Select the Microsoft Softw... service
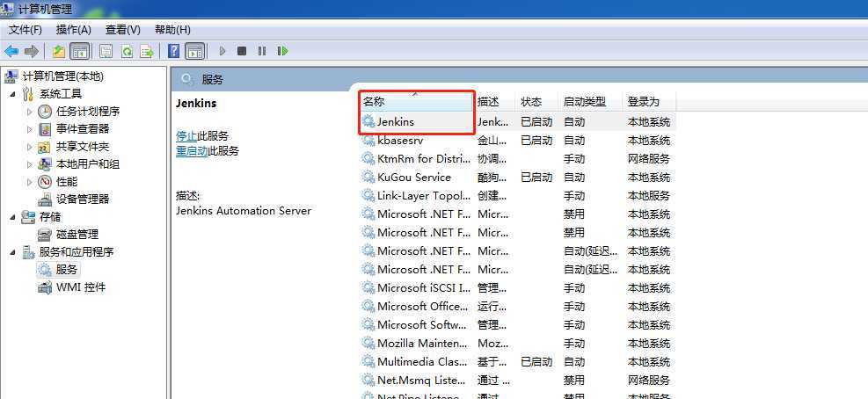The width and height of the screenshot is (868, 399). point(517,325)
